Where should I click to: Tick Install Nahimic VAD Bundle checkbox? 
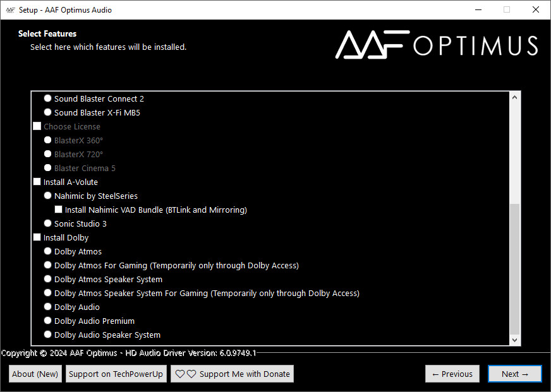click(59, 210)
